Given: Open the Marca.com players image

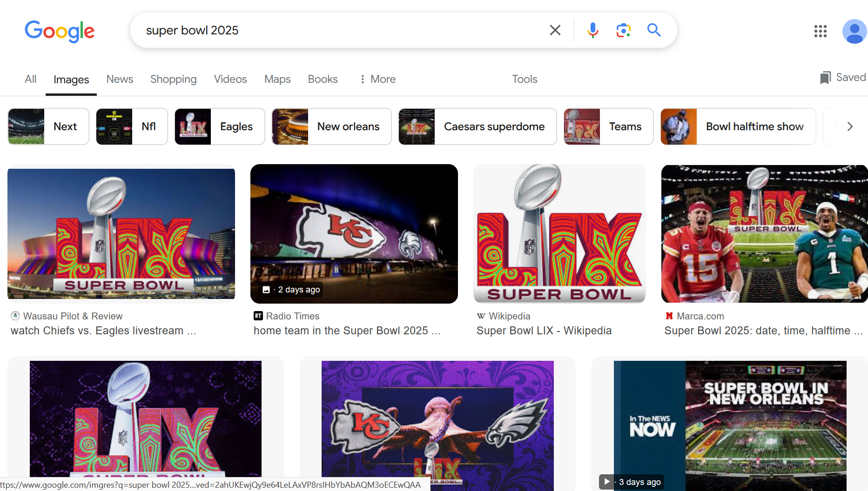Looking at the screenshot, I should coord(764,234).
